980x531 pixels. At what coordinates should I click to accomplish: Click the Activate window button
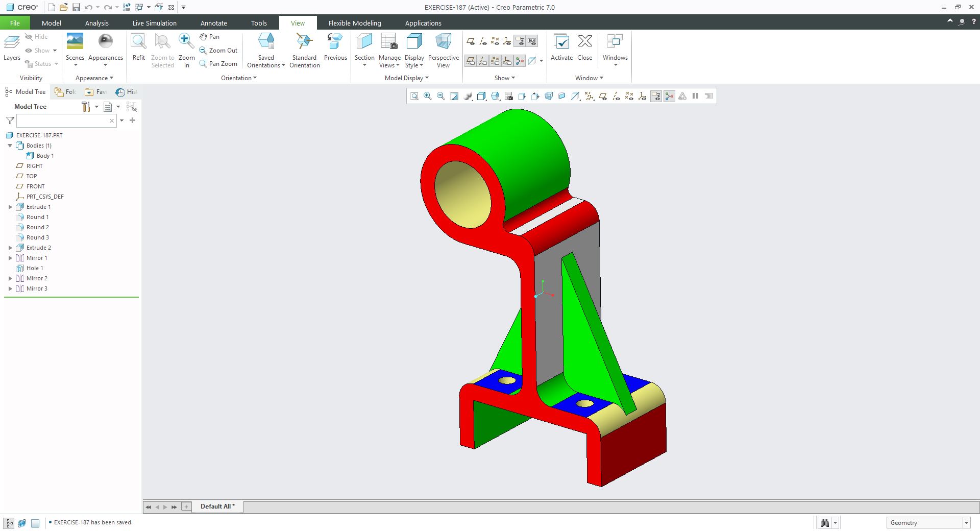point(561,47)
